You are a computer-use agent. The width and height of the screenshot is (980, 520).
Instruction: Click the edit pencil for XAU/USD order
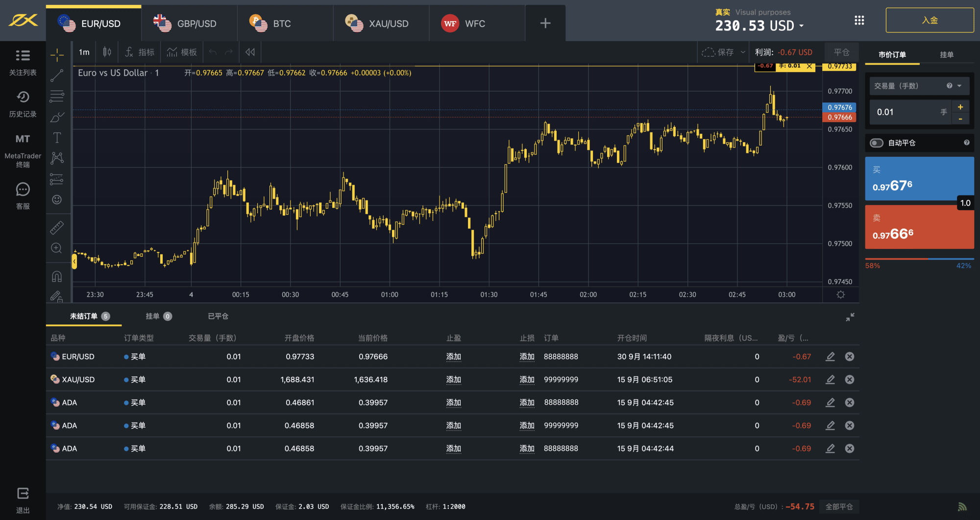pyautogui.click(x=830, y=379)
